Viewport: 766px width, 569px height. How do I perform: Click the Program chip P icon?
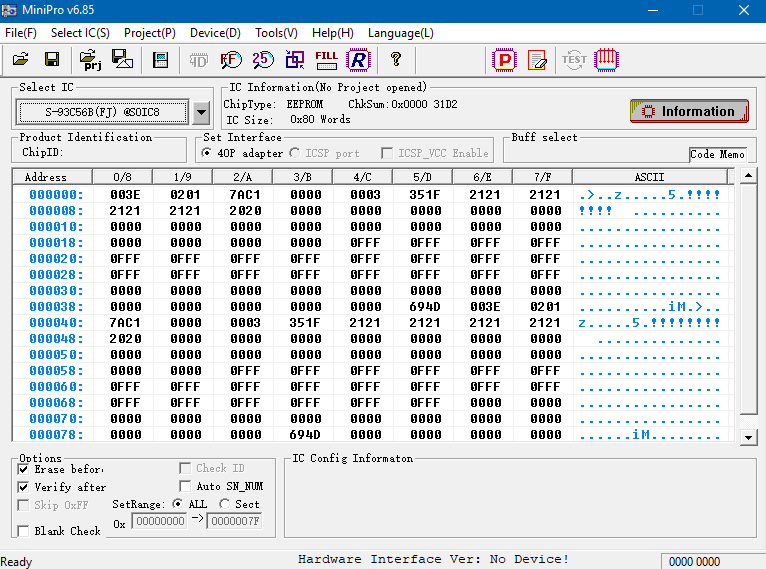[505, 60]
